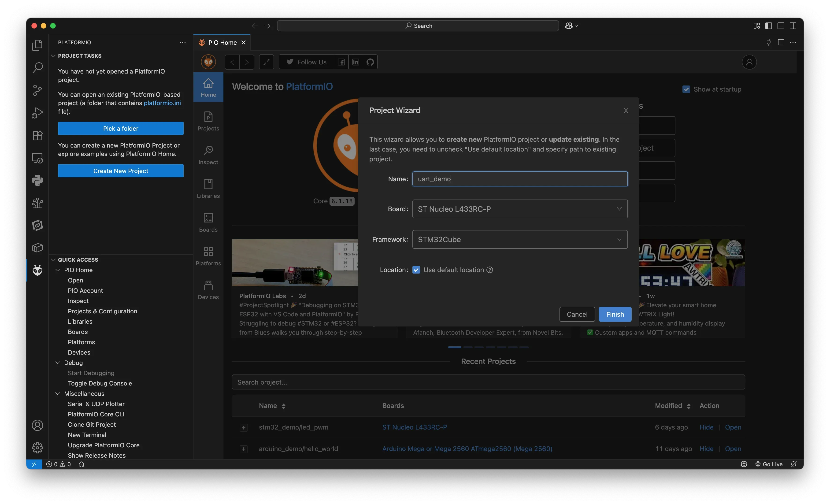Click the project Name input field
Image resolution: width=830 pixels, height=504 pixels.
(519, 179)
